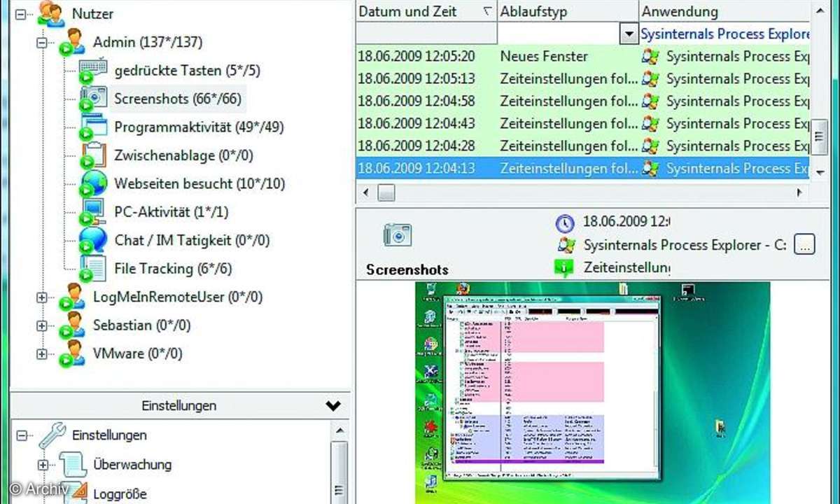Click the LogMeInRemoteUser user icon

click(73, 297)
